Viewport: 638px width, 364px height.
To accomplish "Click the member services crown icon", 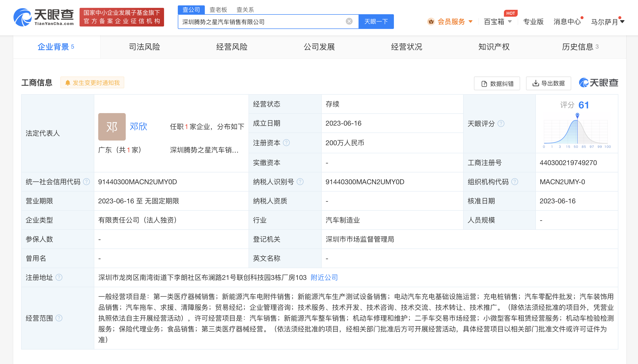I will coord(431,22).
